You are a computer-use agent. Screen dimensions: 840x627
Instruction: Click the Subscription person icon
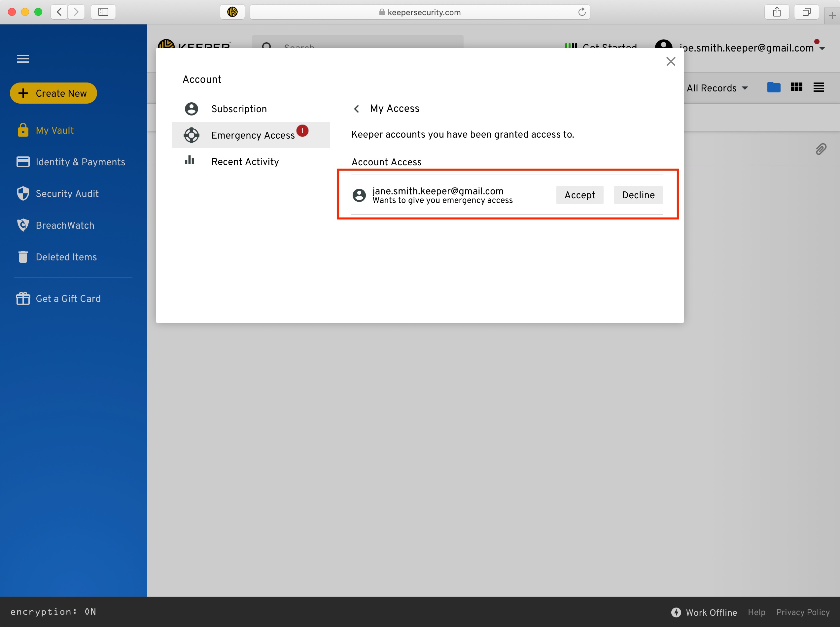point(192,109)
